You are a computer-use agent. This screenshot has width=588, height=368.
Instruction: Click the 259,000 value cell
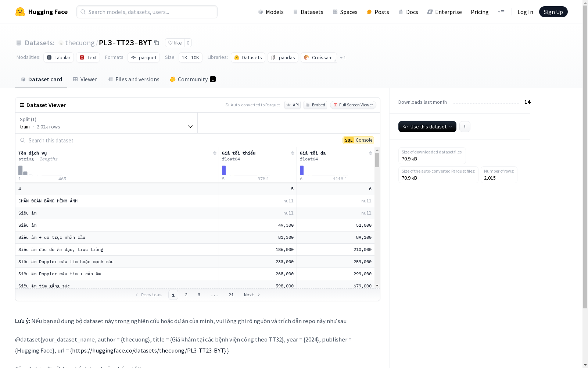[x=336, y=262]
